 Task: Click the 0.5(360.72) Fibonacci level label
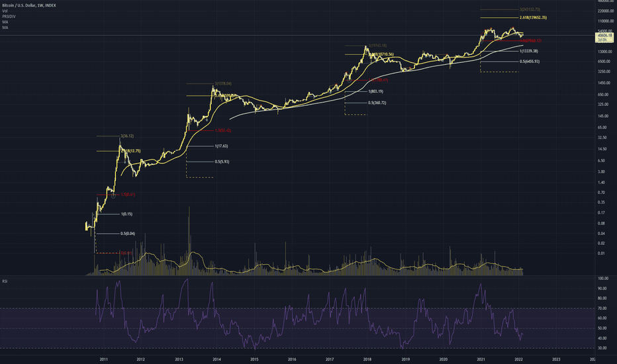click(377, 103)
